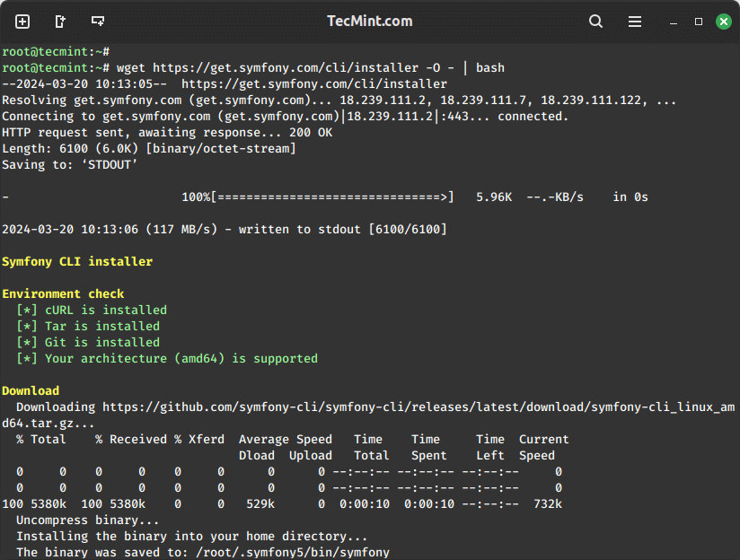The width and height of the screenshot is (740, 560).
Task: Click the detach tab icon in title bar
Action: [60, 22]
